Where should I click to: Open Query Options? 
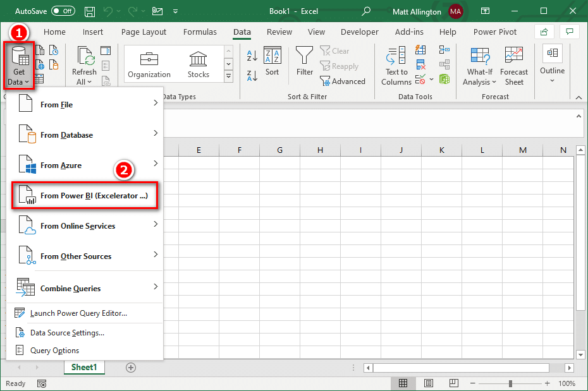pos(85,351)
